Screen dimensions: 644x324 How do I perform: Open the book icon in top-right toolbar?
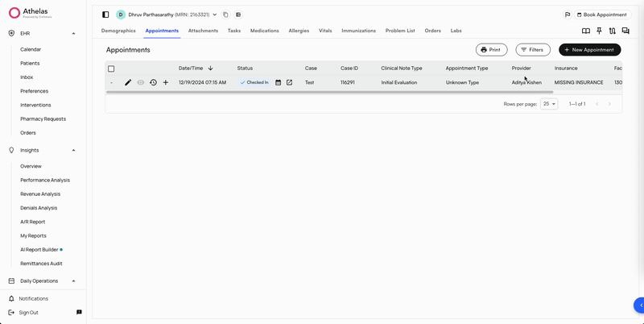click(x=586, y=31)
